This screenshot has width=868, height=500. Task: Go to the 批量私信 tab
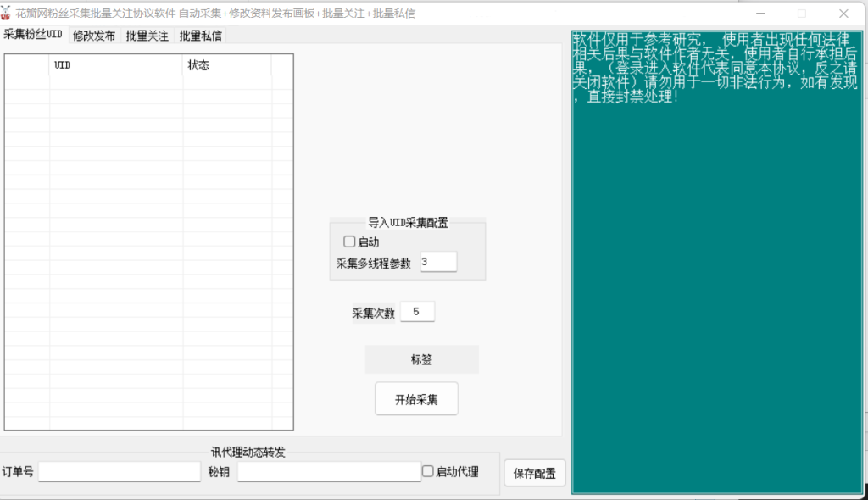(x=200, y=36)
